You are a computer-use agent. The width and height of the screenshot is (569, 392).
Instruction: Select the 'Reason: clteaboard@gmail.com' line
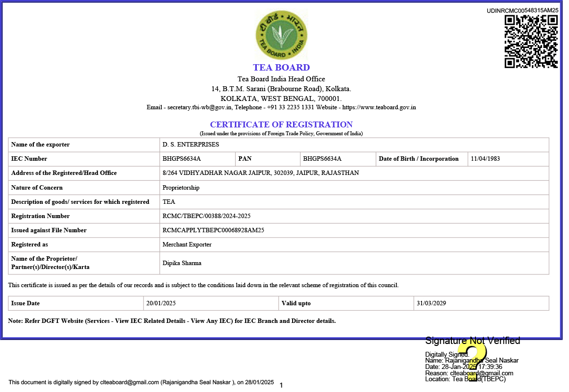tap(469, 373)
